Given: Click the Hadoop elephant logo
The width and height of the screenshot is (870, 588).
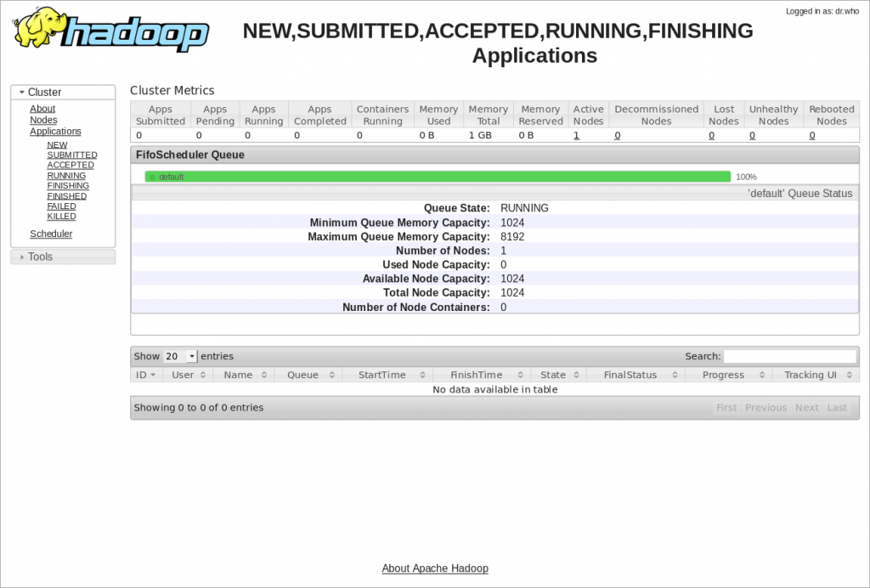Looking at the screenshot, I should click(110, 30).
